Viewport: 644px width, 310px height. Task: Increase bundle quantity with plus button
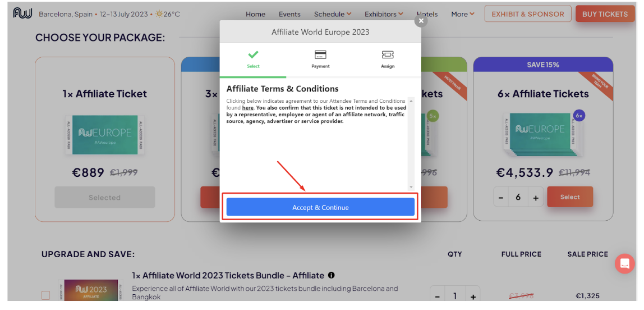pos(473,297)
